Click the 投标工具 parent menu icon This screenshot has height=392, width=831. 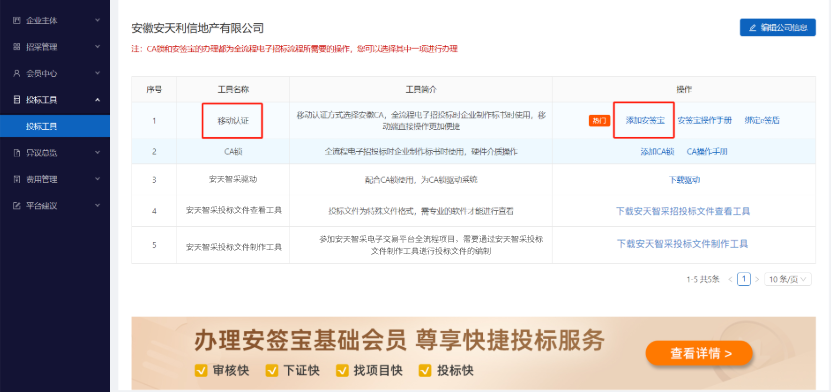(16, 100)
